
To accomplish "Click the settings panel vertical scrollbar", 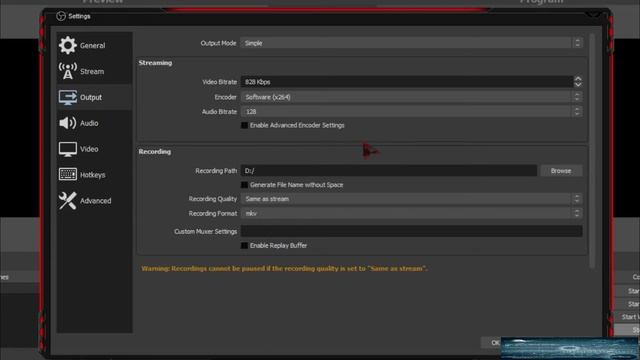I will (x=592, y=151).
